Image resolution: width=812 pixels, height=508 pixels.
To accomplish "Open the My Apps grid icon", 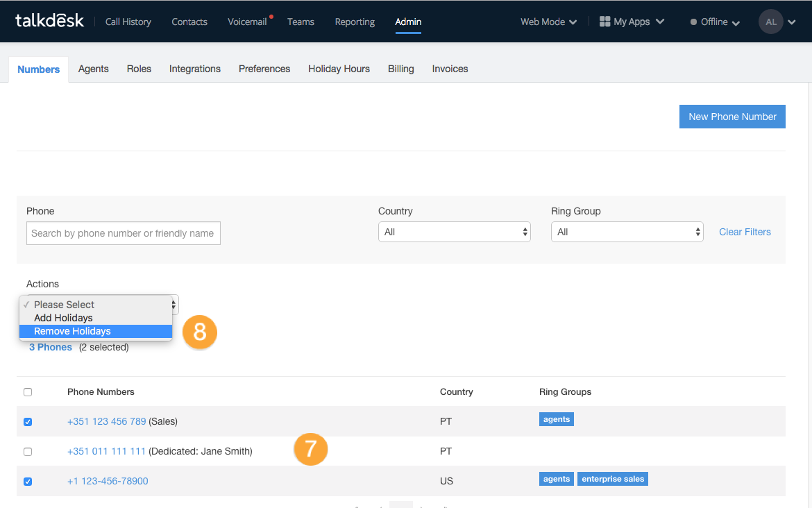I will (x=604, y=22).
